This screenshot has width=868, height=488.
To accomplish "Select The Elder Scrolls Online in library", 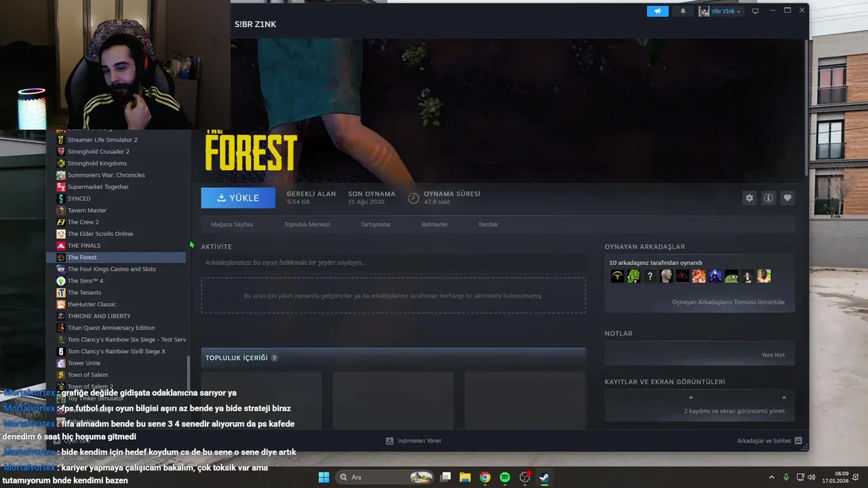I will (100, 234).
